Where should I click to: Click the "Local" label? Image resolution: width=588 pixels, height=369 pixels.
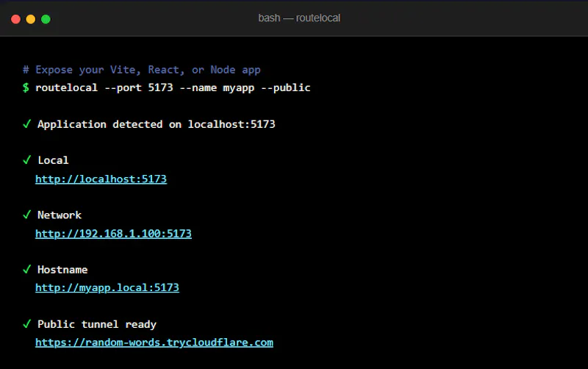(53, 160)
